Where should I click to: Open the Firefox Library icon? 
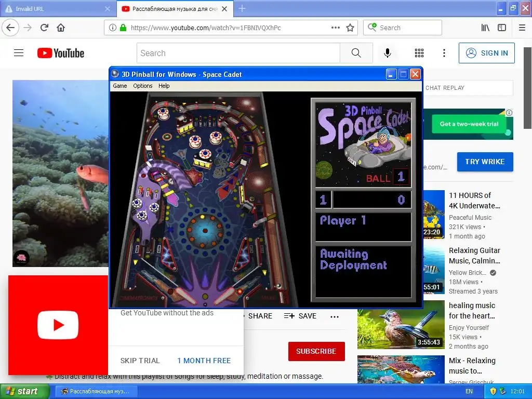click(x=486, y=28)
